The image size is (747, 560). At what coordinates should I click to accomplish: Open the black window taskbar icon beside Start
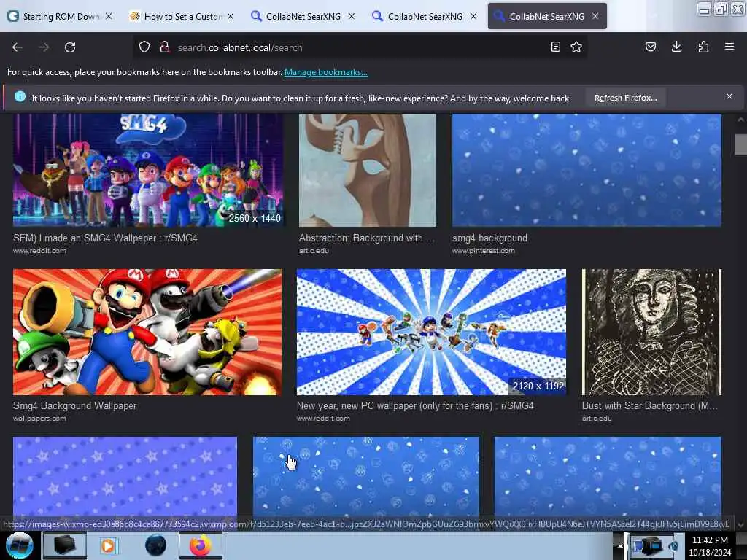click(64, 545)
